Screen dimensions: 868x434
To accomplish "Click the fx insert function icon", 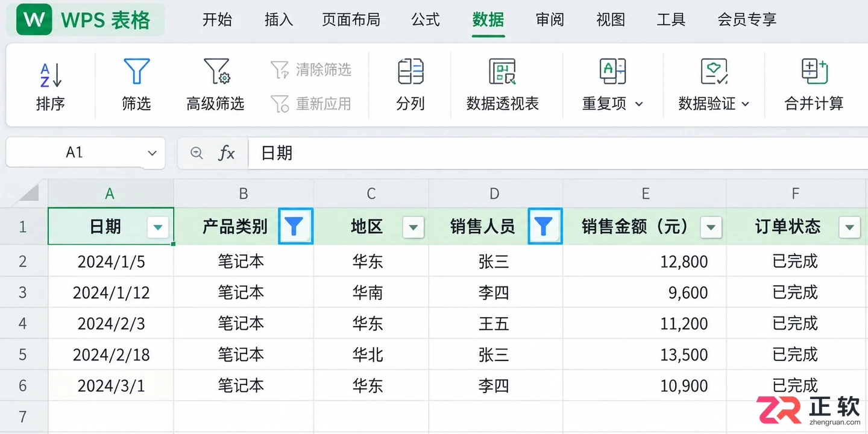I will pyautogui.click(x=226, y=153).
